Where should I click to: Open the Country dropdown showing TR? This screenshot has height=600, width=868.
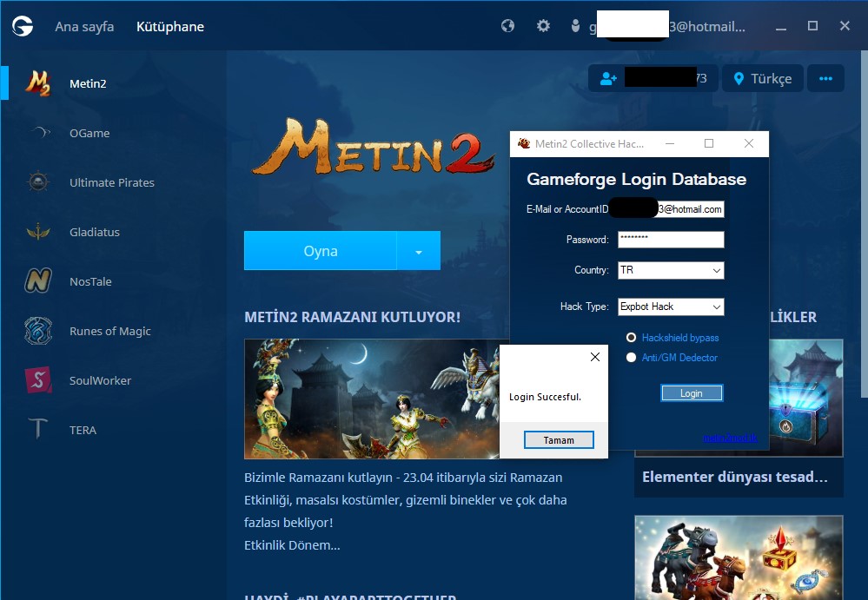671,270
